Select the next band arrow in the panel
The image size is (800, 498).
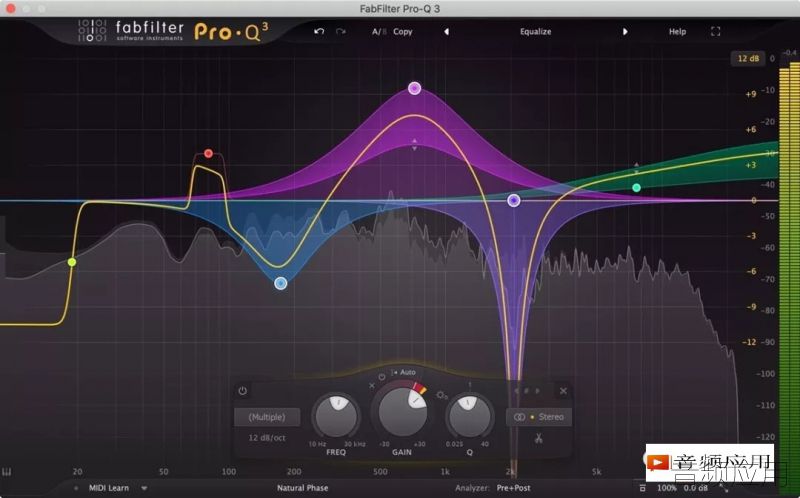coord(537,391)
